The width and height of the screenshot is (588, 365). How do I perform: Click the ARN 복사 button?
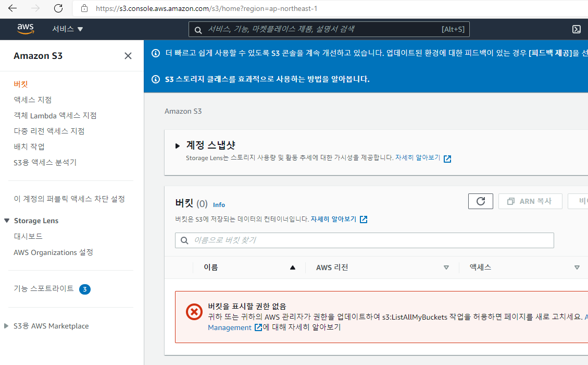pyautogui.click(x=530, y=201)
